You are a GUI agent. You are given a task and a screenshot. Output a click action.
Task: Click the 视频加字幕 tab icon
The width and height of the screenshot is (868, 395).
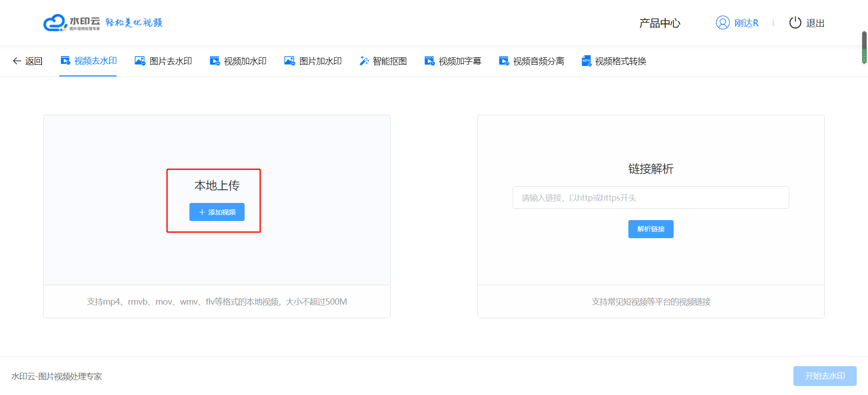click(429, 61)
